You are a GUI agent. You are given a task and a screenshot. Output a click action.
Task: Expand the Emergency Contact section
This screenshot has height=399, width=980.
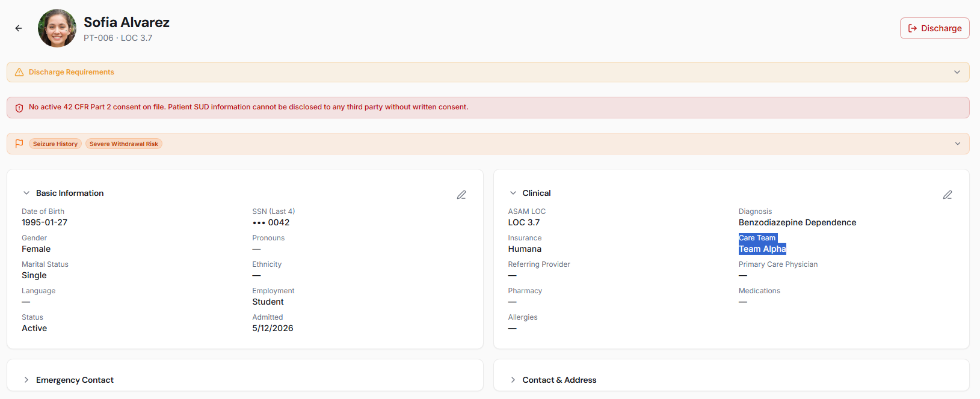(x=26, y=380)
